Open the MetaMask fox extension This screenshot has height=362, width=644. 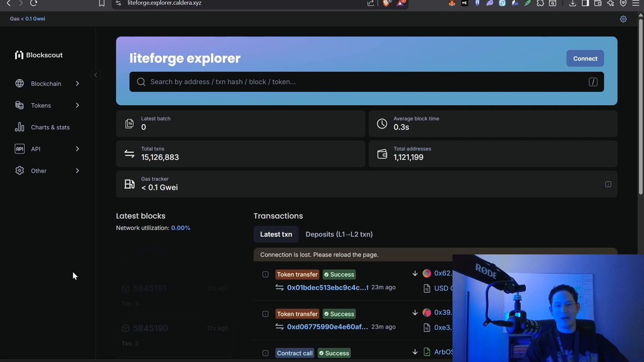click(x=452, y=3)
